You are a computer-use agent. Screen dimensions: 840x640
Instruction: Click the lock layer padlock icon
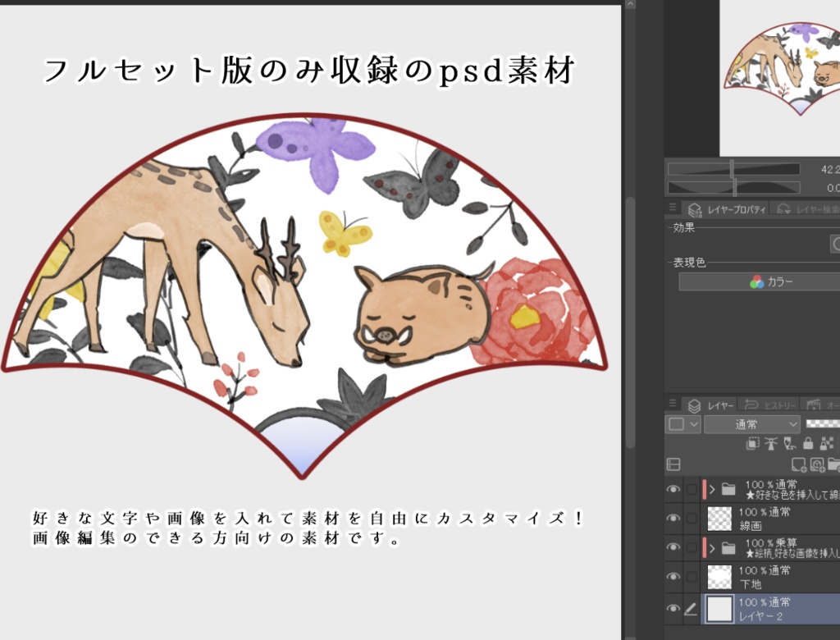(x=808, y=443)
